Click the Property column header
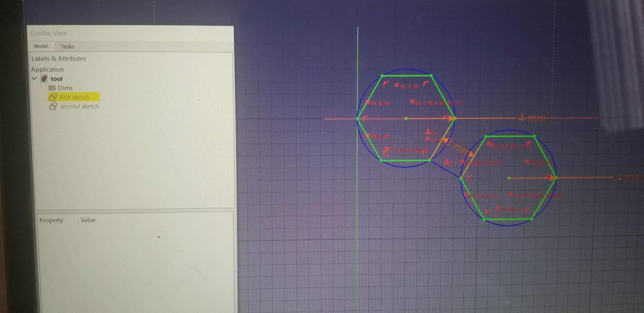644x313 pixels. (51, 220)
